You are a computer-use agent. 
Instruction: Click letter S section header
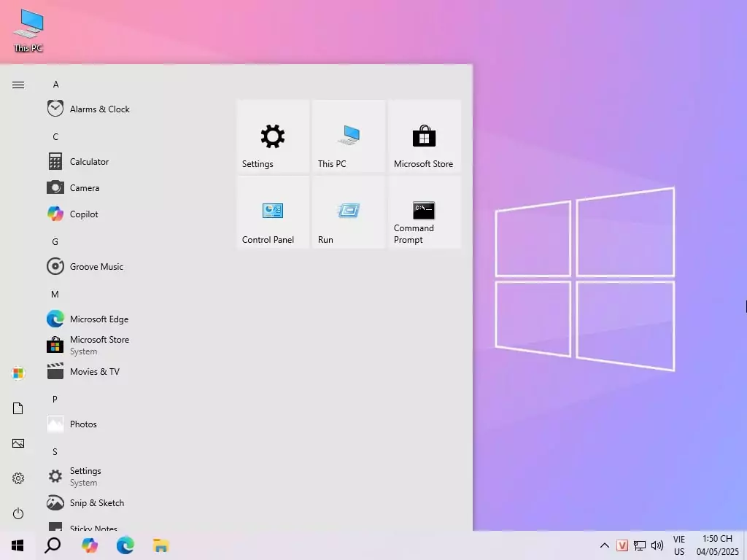(x=55, y=451)
